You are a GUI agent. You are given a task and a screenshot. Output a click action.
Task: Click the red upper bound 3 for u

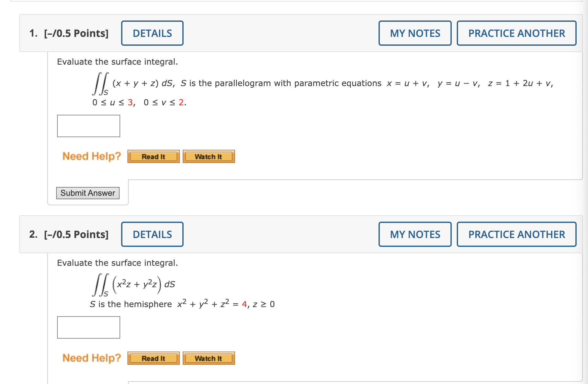click(x=130, y=102)
